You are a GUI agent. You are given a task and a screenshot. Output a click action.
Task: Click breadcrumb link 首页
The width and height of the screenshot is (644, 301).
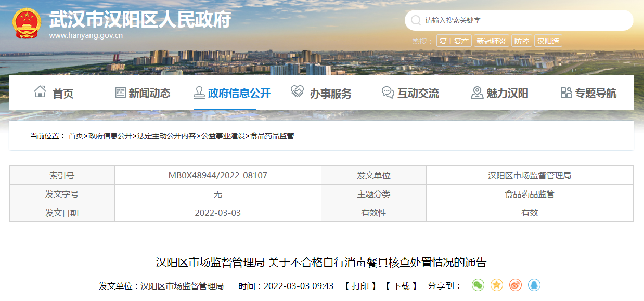(76, 136)
